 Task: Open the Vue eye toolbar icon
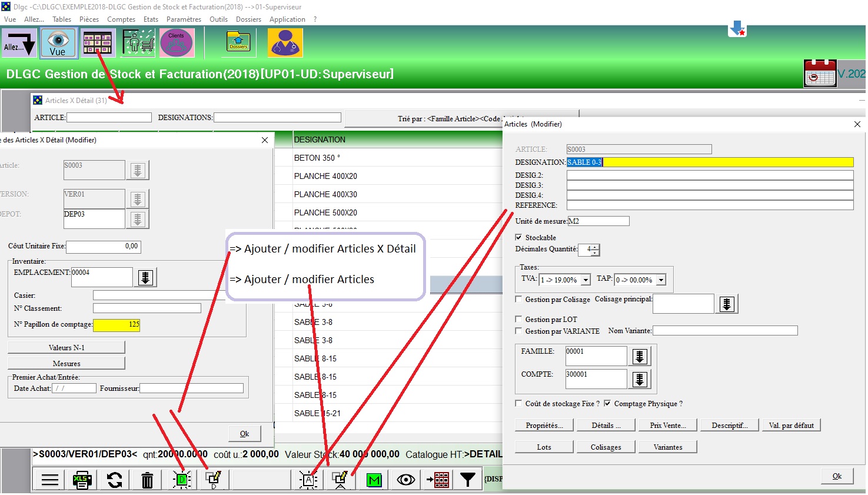[x=58, y=44]
